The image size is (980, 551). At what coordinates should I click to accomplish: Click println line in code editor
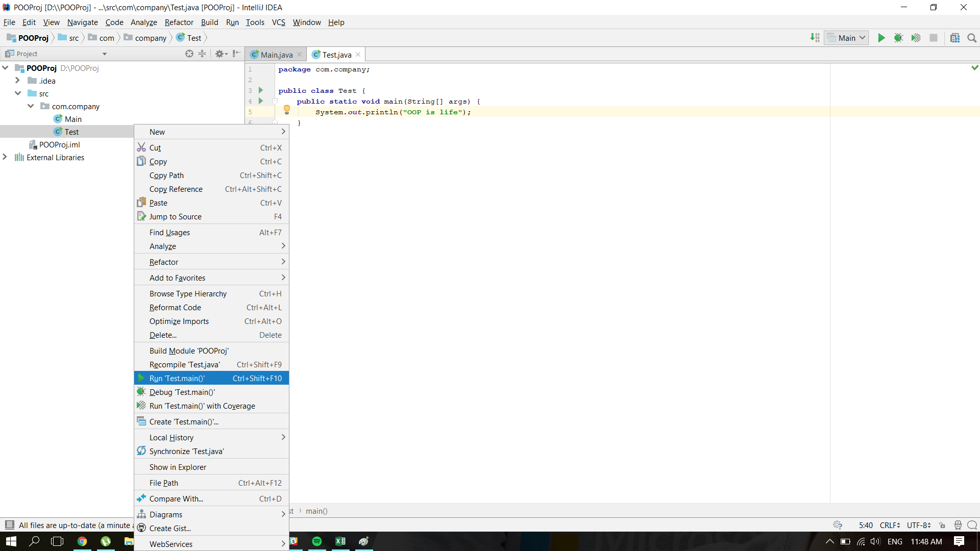click(393, 112)
